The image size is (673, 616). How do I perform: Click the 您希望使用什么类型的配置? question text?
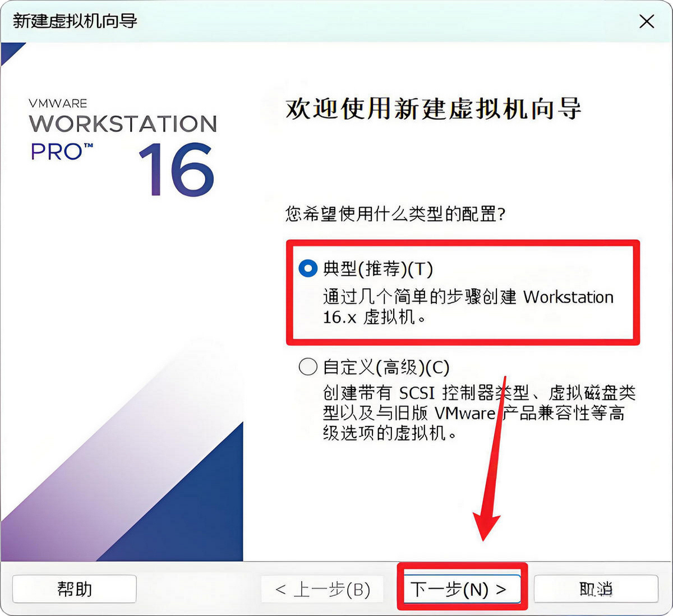coord(396,214)
